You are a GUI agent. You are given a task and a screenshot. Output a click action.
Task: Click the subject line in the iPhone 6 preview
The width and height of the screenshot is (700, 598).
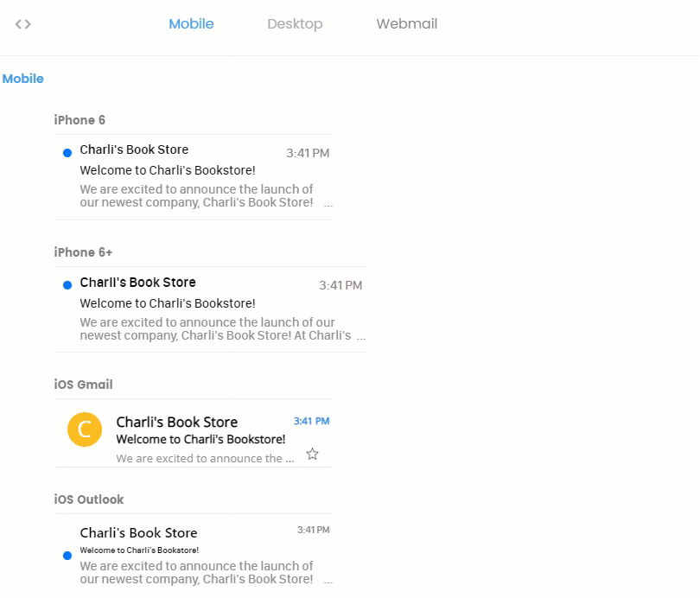pos(168,170)
